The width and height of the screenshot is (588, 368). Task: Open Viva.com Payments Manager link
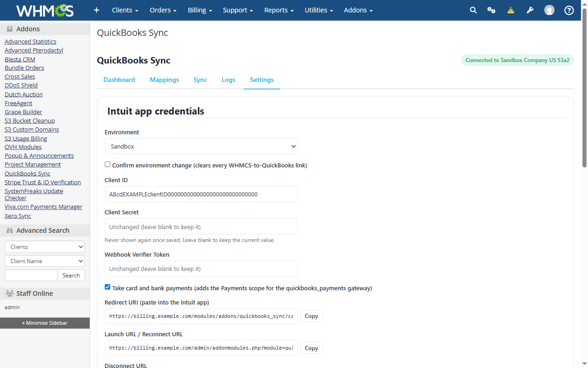pos(44,207)
